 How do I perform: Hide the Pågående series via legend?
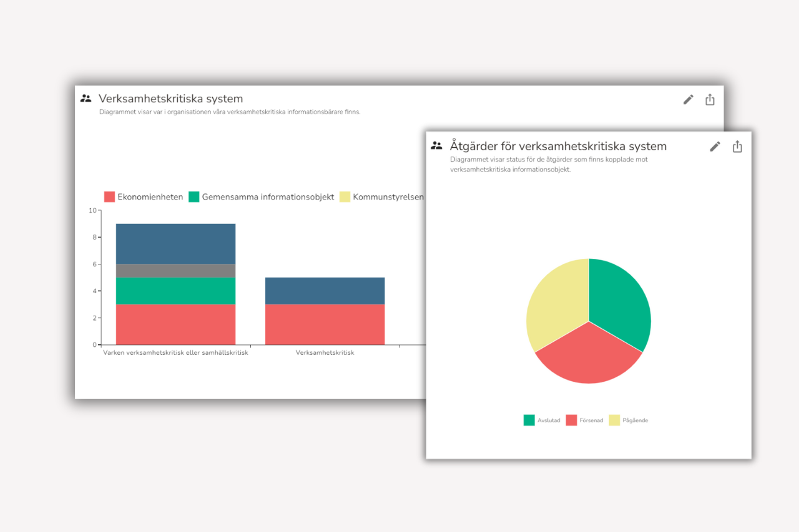[x=629, y=420]
